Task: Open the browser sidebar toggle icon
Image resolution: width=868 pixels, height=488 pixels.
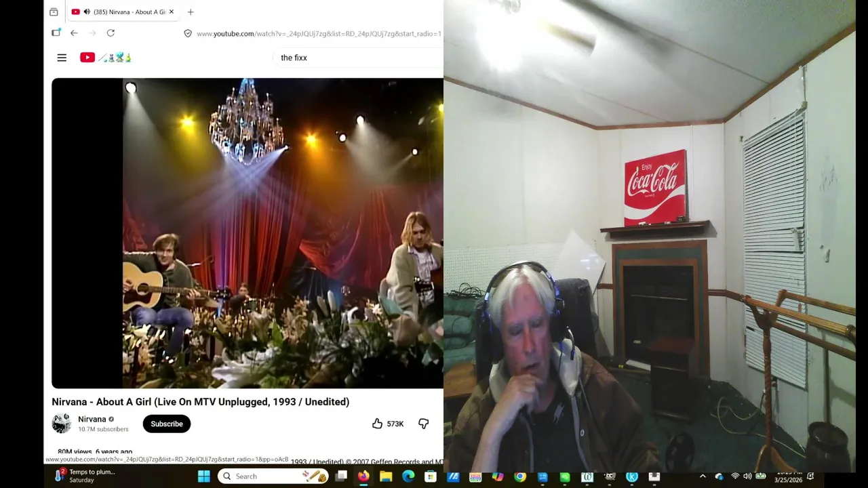Action: (x=56, y=33)
